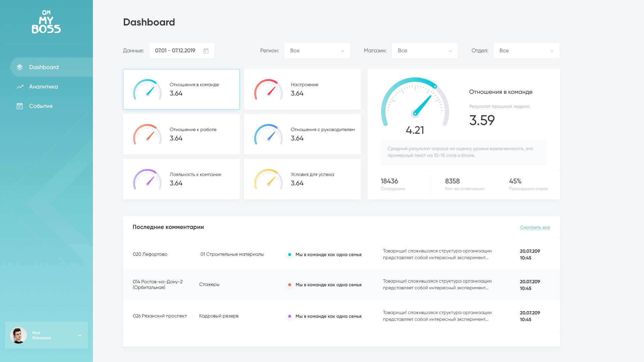
Task: Open the Регион dropdown
Action: 317,51
